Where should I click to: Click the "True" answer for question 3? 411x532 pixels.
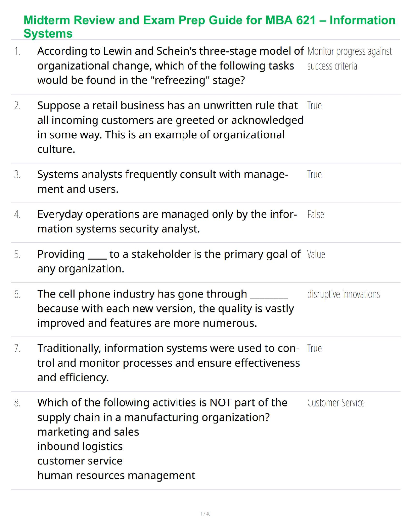coord(314,175)
